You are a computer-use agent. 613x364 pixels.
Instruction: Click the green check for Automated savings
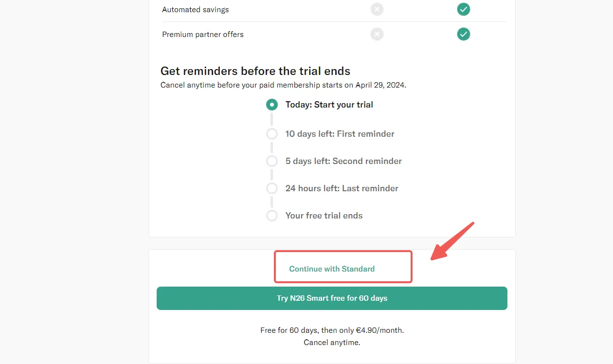(464, 9)
